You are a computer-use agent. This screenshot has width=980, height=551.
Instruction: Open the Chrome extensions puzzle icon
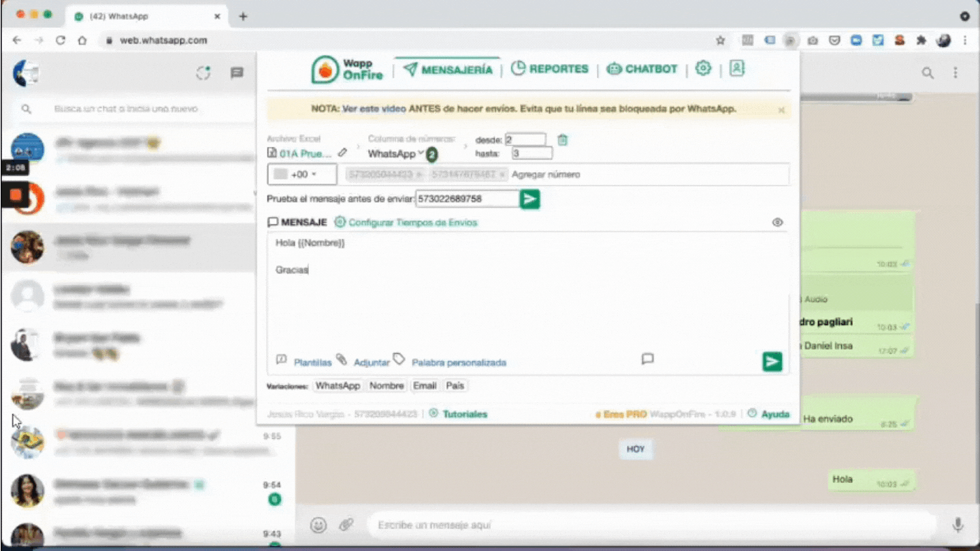click(x=921, y=41)
